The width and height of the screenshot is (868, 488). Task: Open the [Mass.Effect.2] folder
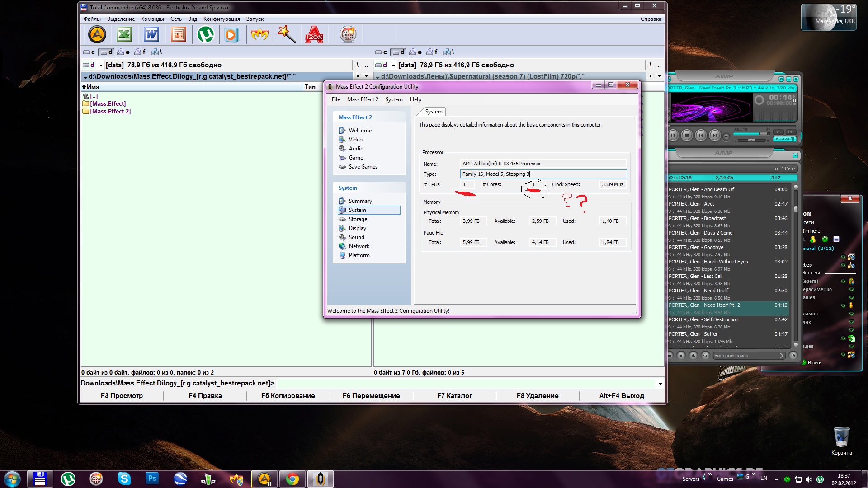[107, 111]
